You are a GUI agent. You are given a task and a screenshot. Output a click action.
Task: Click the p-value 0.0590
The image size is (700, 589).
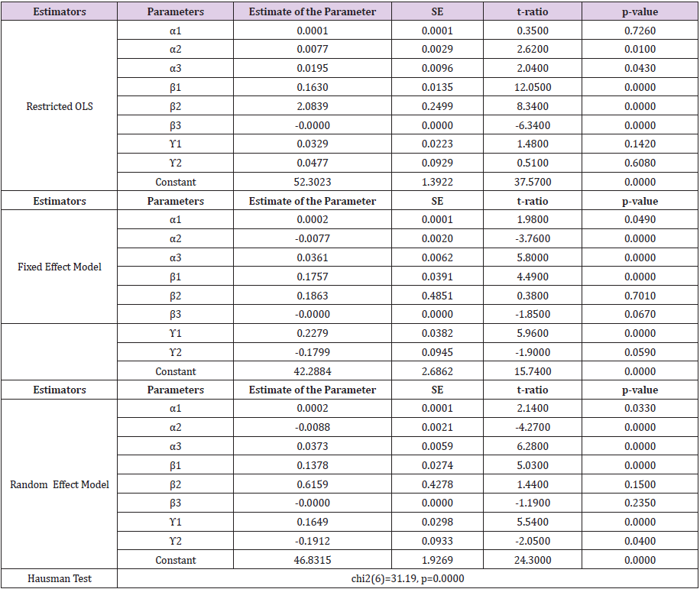640,352
